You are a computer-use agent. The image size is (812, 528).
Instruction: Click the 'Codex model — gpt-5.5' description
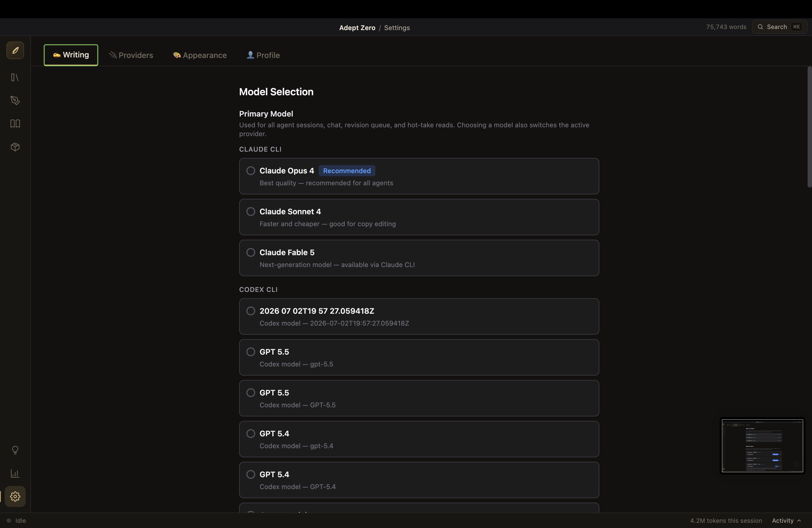tap(296, 364)
